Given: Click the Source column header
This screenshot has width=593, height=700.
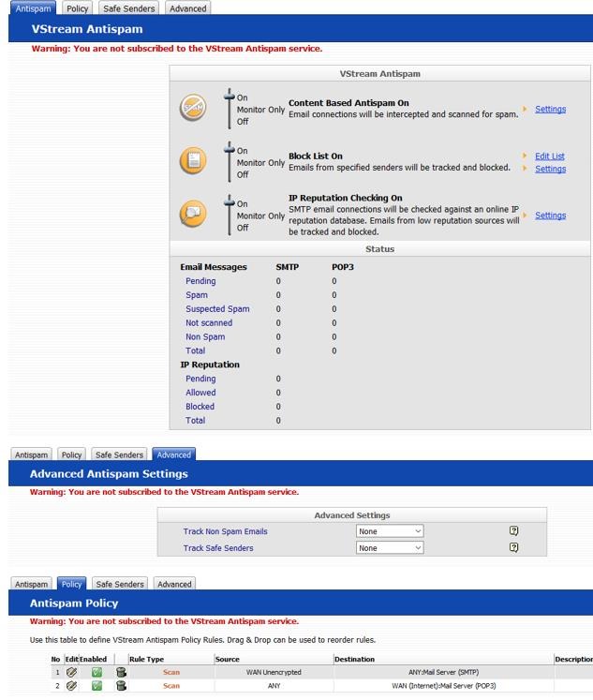Looking at the screenshot, I should pyautogui.click(x=227, y=659).
